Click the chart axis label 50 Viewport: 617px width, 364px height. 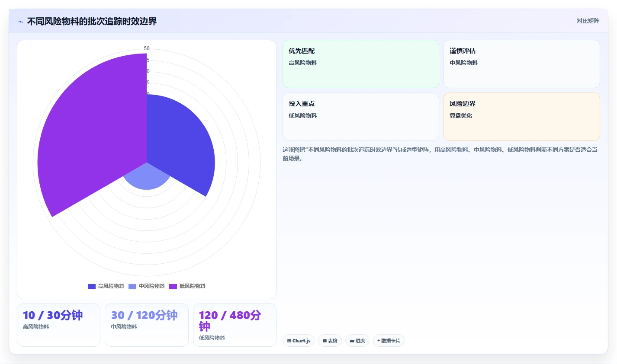tap(147, 48)
